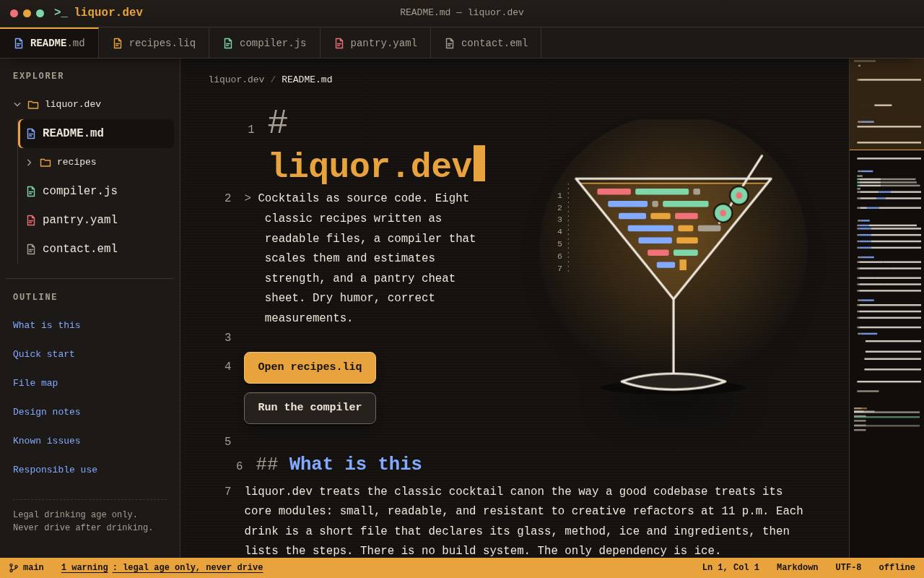Click the pantry.yaml file icon in Explorer
924x578 pixels.
tap(31, 220)
